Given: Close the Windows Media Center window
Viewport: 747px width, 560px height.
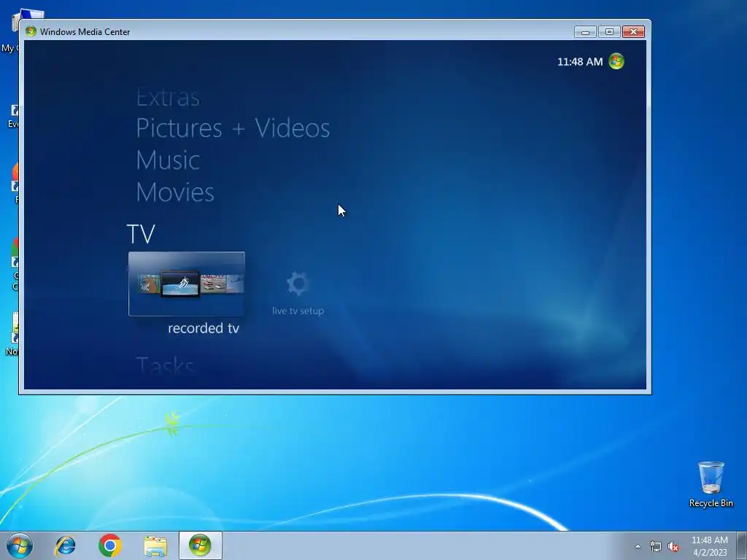Looking at the screenshot, I should pyautogui.click(x=633, y=32).
